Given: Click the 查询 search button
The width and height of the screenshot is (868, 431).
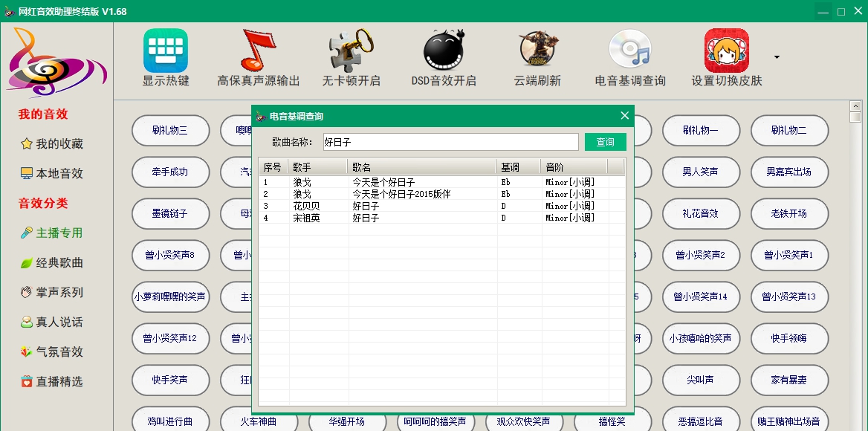Looking at the screenshot, I should click(605, 141).
